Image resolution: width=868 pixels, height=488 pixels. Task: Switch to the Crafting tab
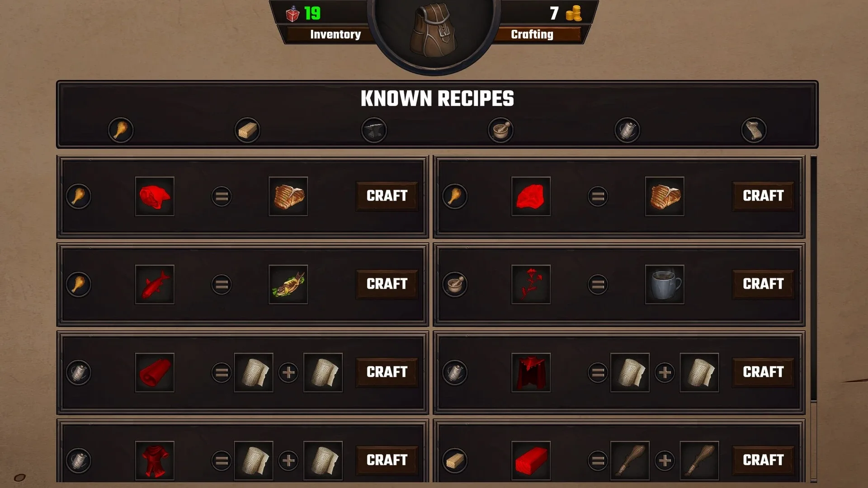(x=532, y=34)
